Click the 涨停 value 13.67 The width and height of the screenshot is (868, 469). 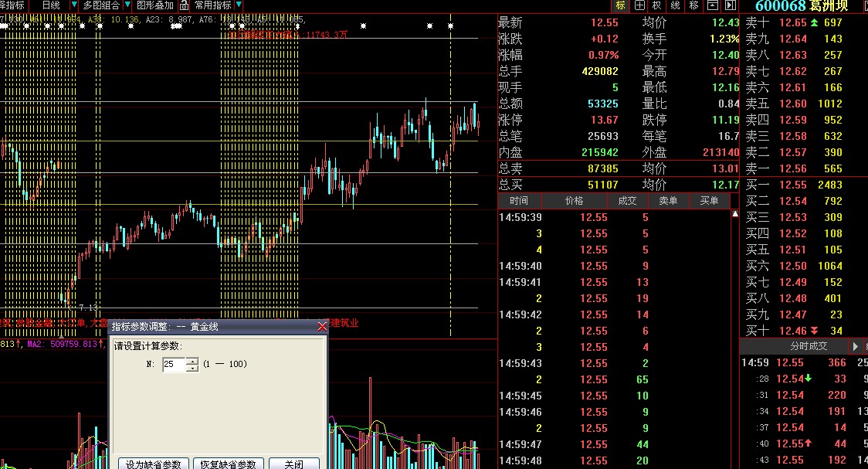604,121
